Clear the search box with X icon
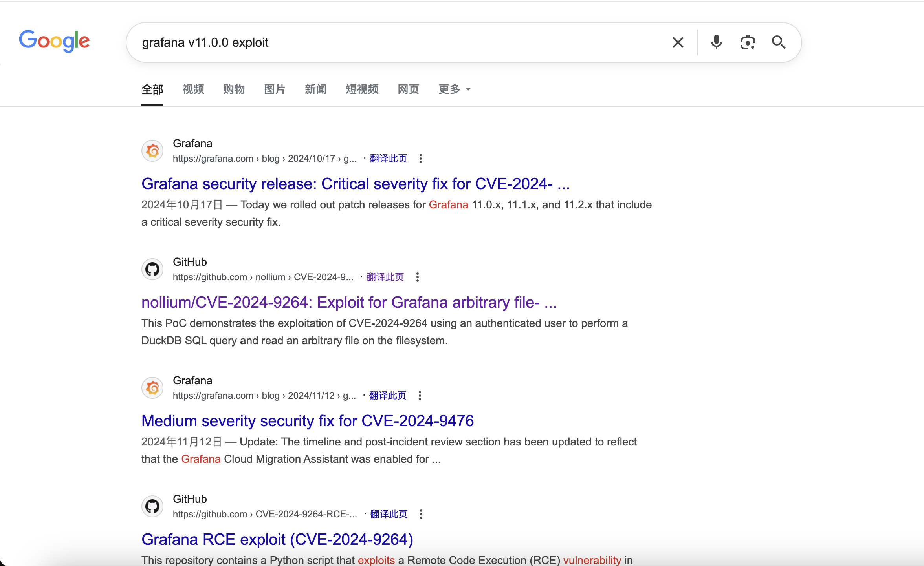The height and width of the screenshot is (566, 924). [x=678, y=42]
